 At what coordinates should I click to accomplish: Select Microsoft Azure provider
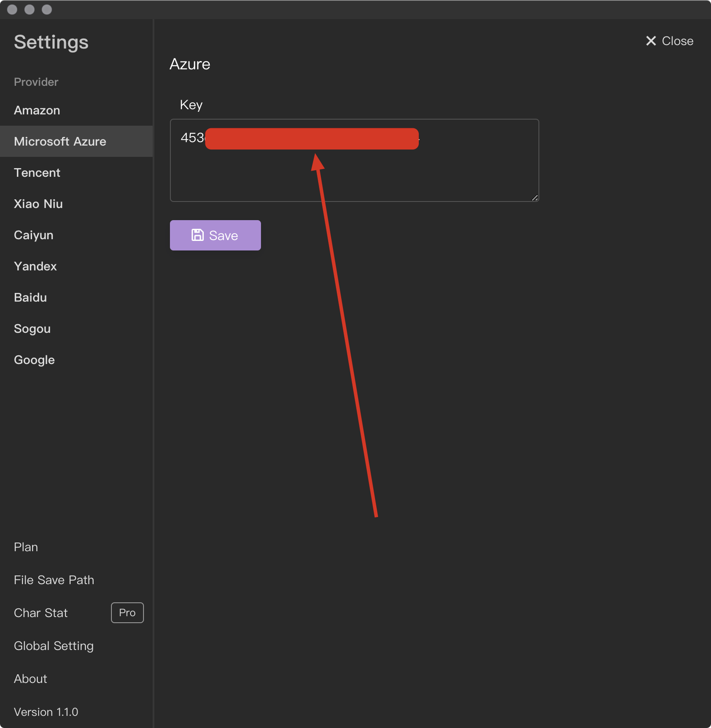tap(60, 141)
